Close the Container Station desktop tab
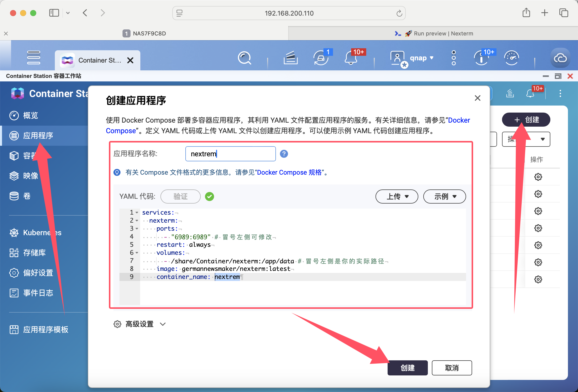 (130, 60)
